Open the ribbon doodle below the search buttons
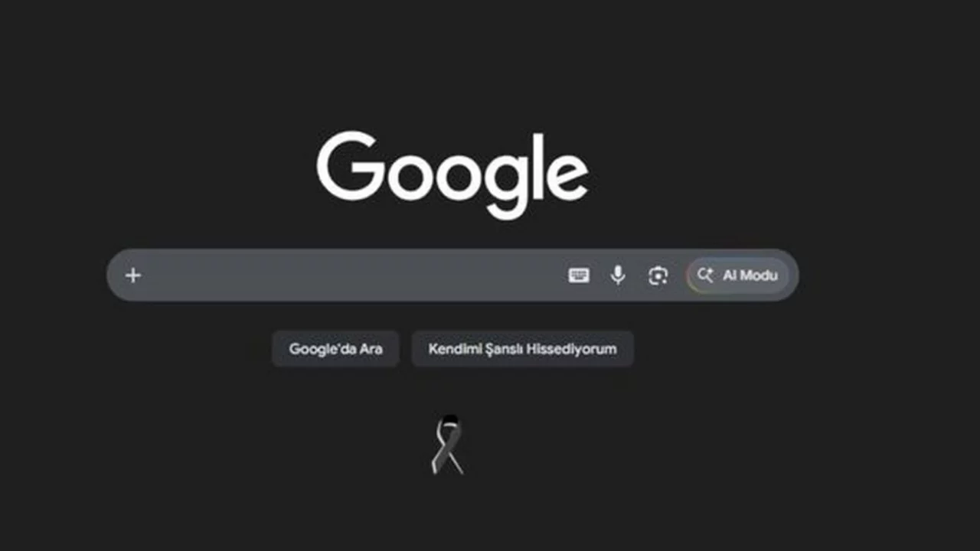This screenshot has height=551, width=980. point(447,445)
